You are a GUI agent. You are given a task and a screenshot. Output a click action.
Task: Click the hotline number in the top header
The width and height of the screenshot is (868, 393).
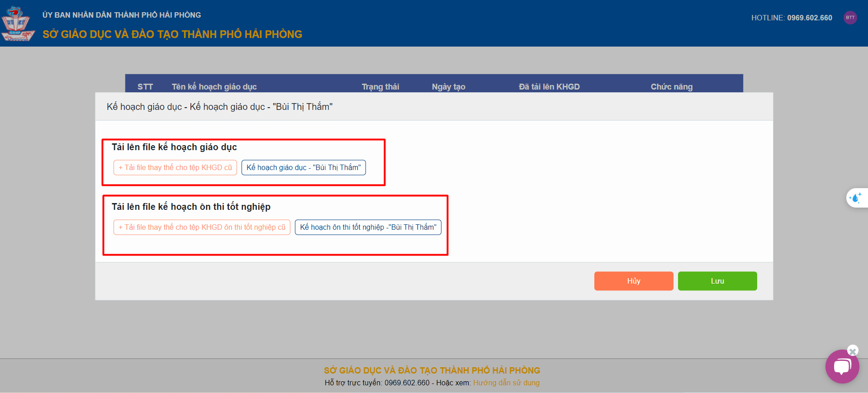pos(809,18)
